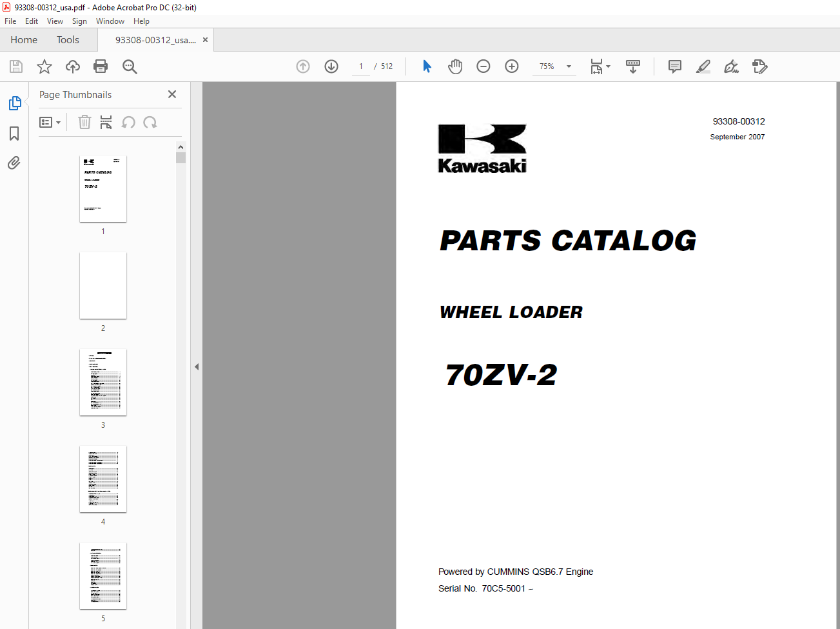Image resolution: width=840 pixels, height=629 pixels.
Task: Open Page Thumbnails sidebar icon
Action: (14, 103)
